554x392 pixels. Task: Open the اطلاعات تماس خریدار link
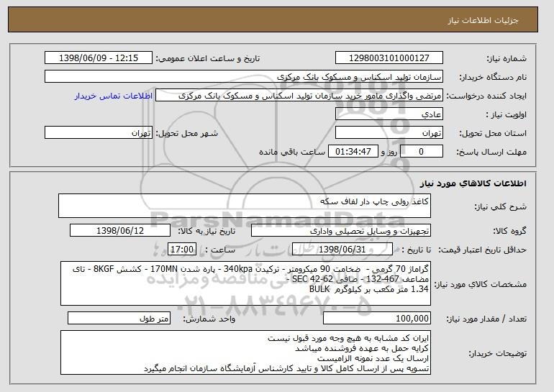[x=114, y=96]
